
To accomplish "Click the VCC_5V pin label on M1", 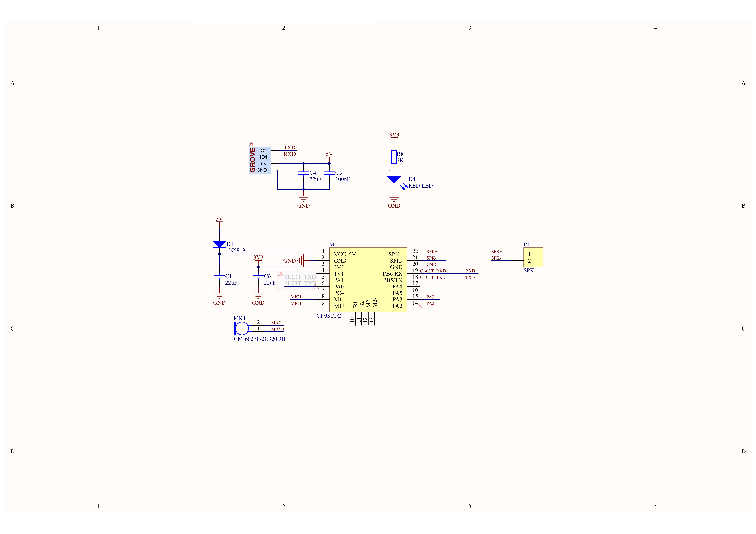I will point(345,254).
